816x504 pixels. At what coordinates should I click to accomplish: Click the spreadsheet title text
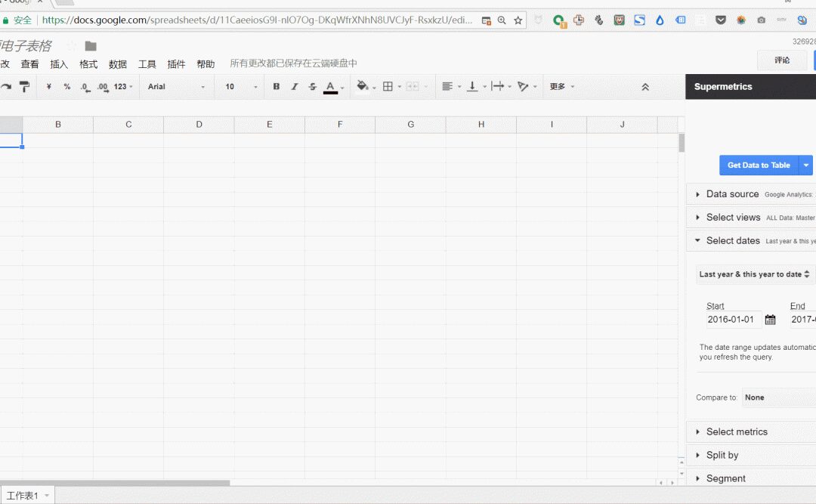point(26,46)
